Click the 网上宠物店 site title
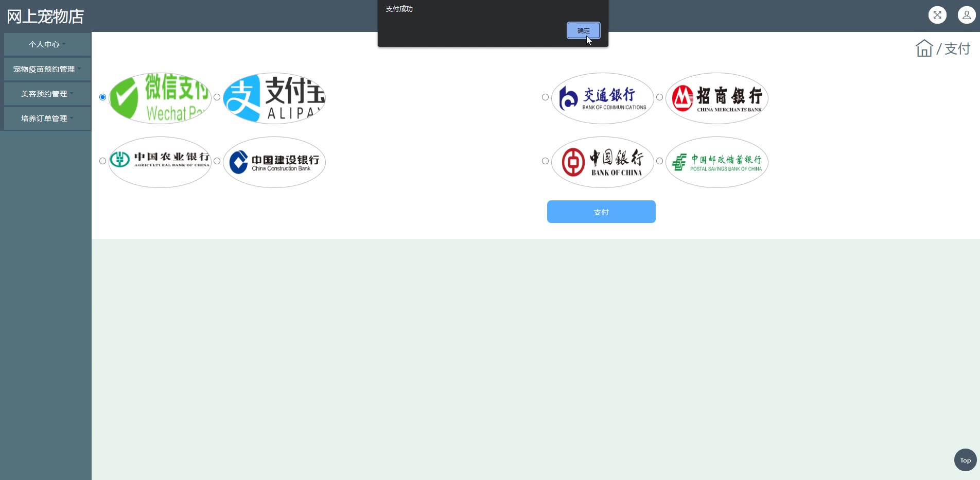The width and height of the screenshot is (980, 480). tap(45, 16)
